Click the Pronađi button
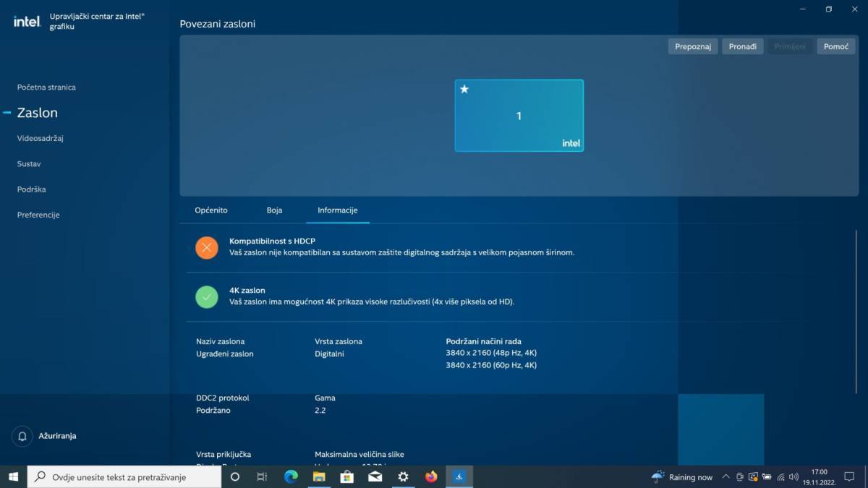The image size is (868, 488). tap(743, 46)
